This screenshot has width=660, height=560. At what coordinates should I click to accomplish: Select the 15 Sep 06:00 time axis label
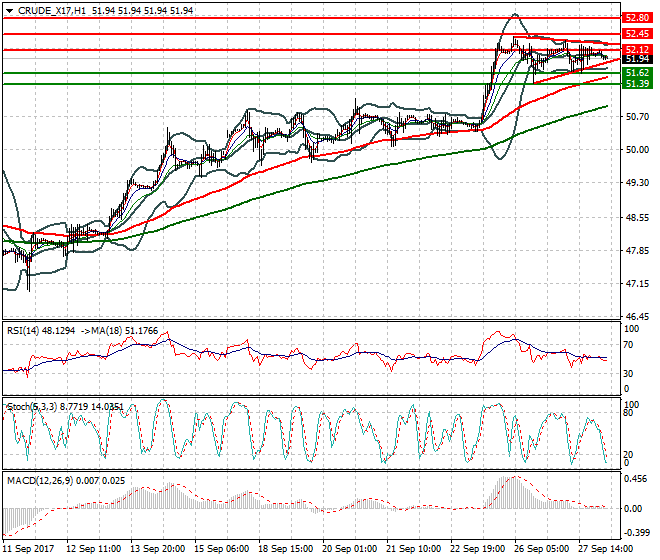click(x=221, y=549)
